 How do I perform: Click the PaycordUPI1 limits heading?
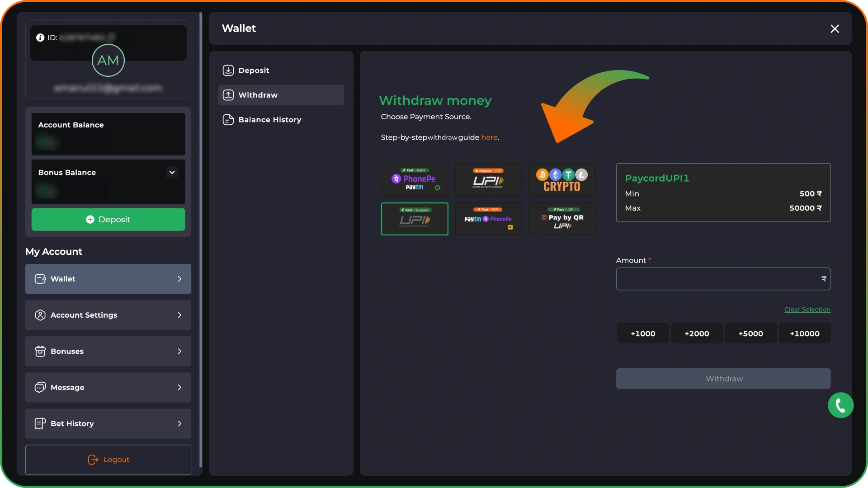657,178
